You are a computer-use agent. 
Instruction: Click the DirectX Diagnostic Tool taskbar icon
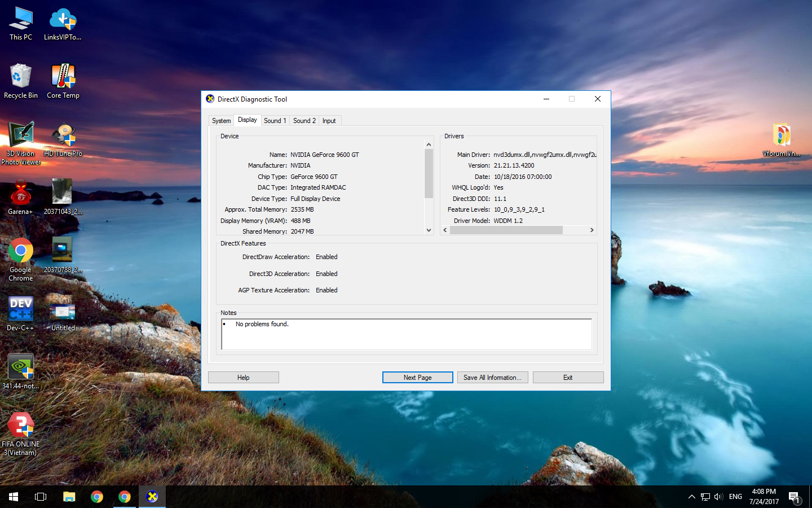[x=152, y=497]
